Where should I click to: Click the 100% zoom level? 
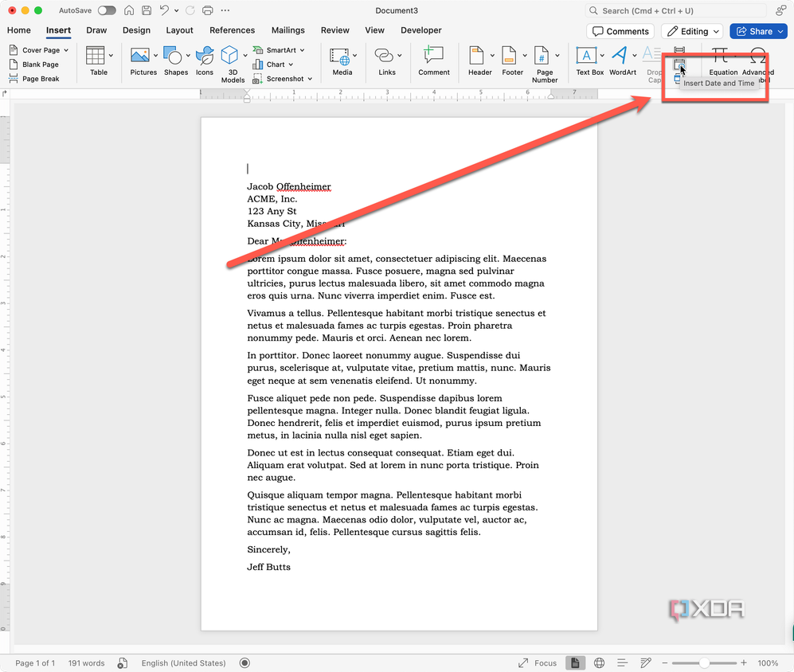[x=768, y=663]
